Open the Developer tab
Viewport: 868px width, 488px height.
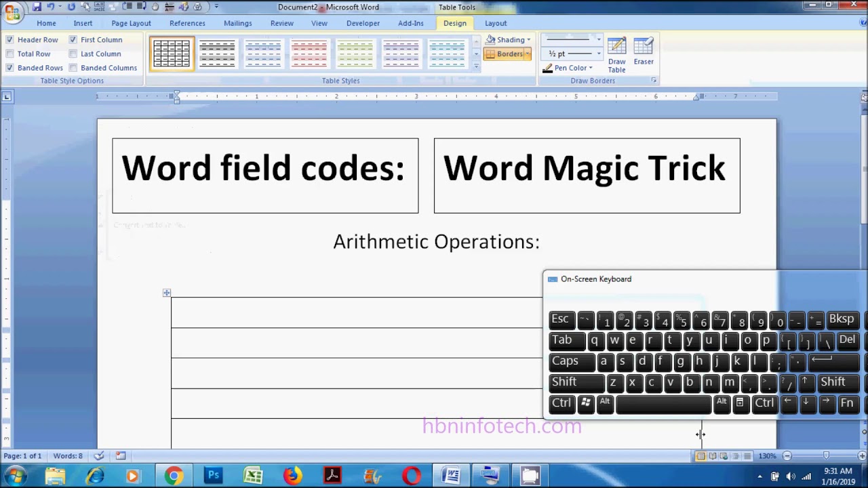tap(363, 23)
